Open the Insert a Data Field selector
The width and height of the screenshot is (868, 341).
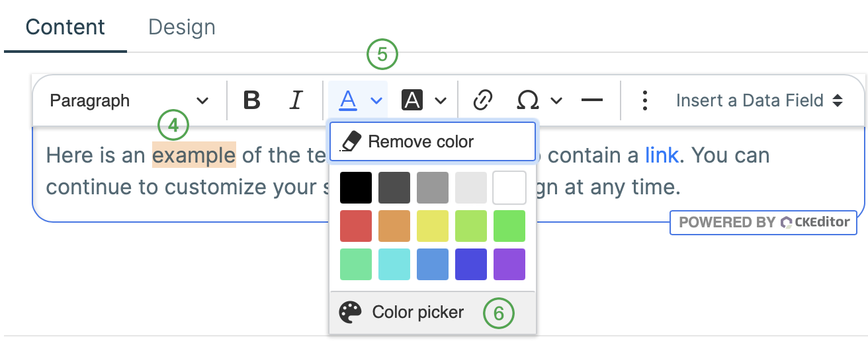(x=759, y=100)
